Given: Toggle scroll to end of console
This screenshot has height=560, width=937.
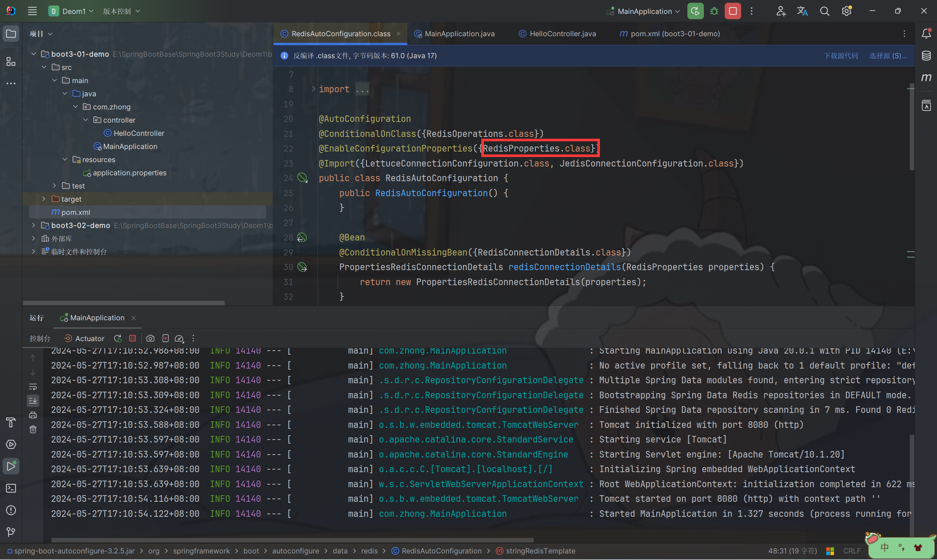Looking at the screenshot, I should tap(33, 401).
